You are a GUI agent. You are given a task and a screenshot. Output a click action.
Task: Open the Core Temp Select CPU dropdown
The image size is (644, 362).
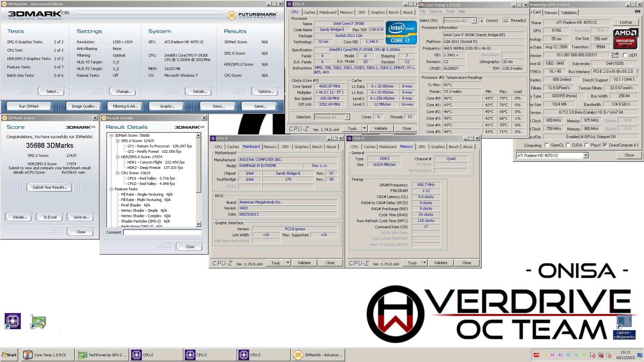[x=474, y=21]
